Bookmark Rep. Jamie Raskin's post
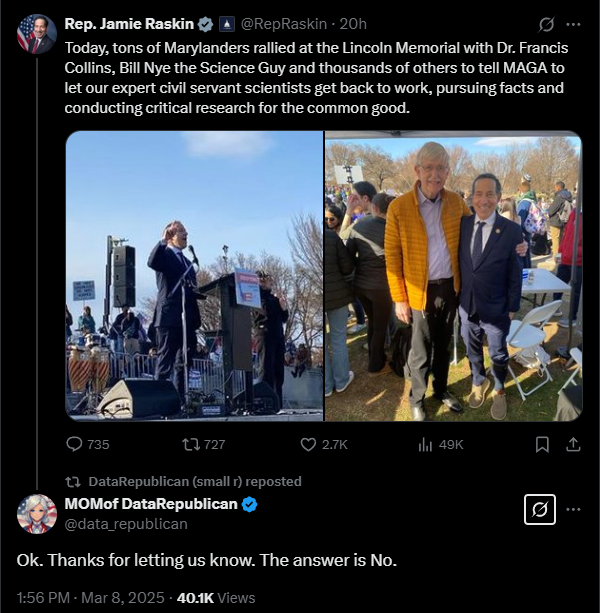This screenshot has height=613, width=600. (542, 445)
